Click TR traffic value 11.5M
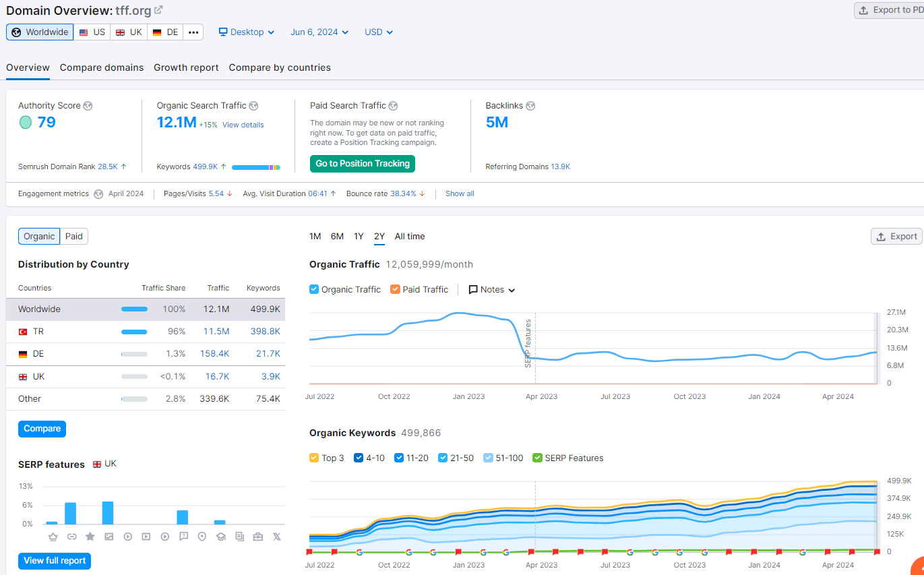The height and width of the screenshot is (575, 924). (216, 332)
